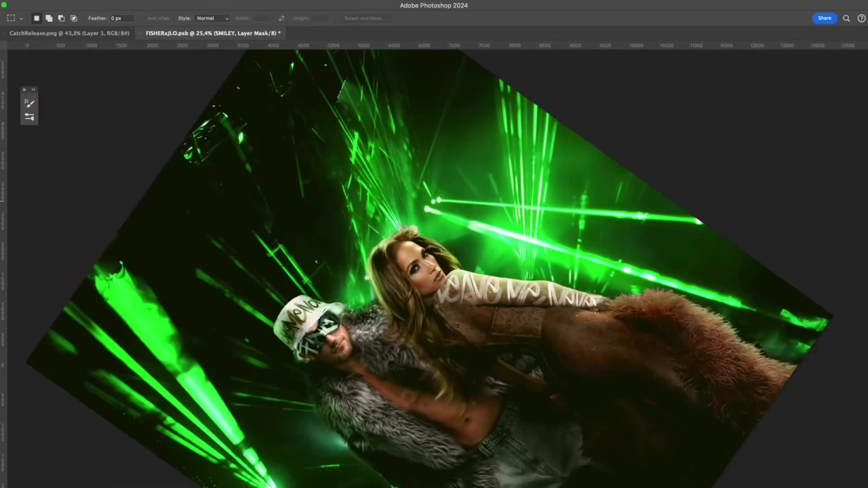Image resolution: width=868 pixels, height=488 pixels.
Task: Close the FISHERxJLO.psb document tab
Action: point(140,33)
